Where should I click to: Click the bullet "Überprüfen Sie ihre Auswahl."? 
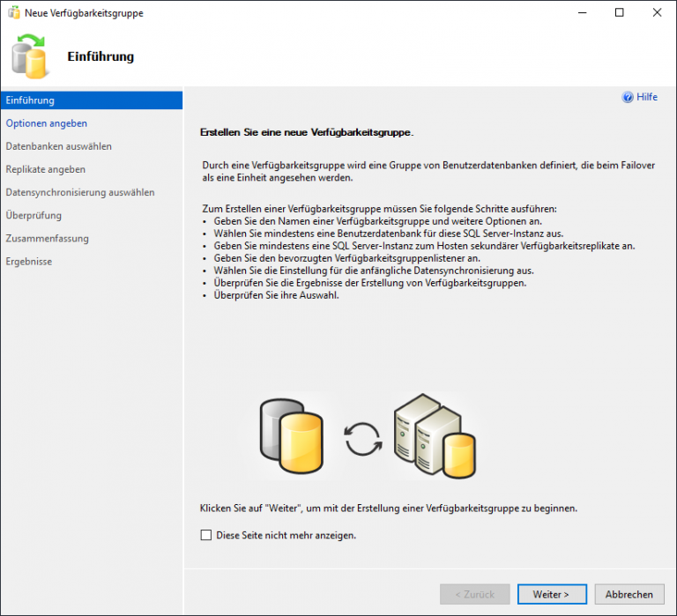pos(276,295)
